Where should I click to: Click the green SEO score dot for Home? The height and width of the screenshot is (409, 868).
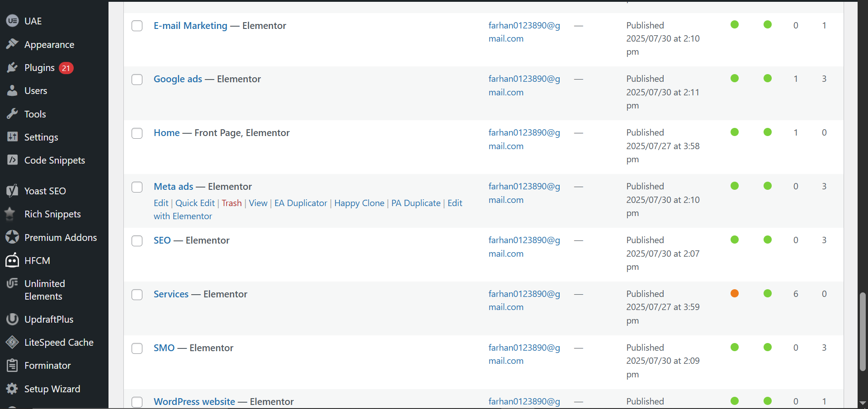click(x=735, y=132)
